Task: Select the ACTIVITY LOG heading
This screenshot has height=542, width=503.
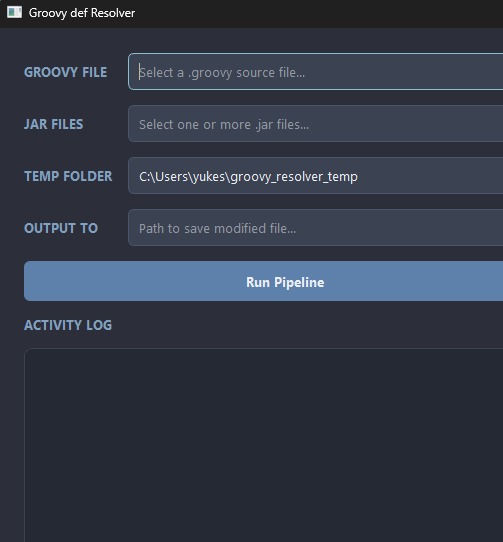Action: tap(68, 325)
